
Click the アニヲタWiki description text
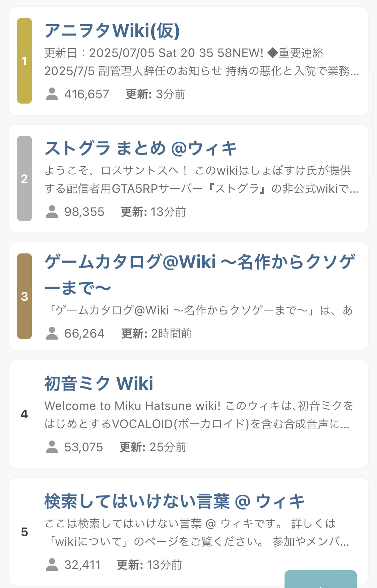[x=202, y=62]
